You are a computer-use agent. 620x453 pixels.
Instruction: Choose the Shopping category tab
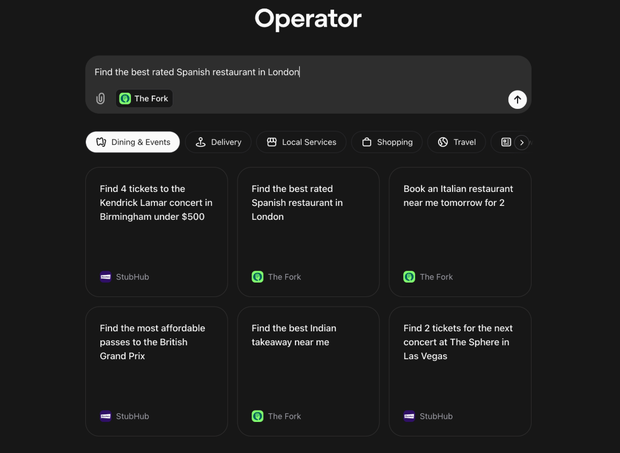click(387, 142)
